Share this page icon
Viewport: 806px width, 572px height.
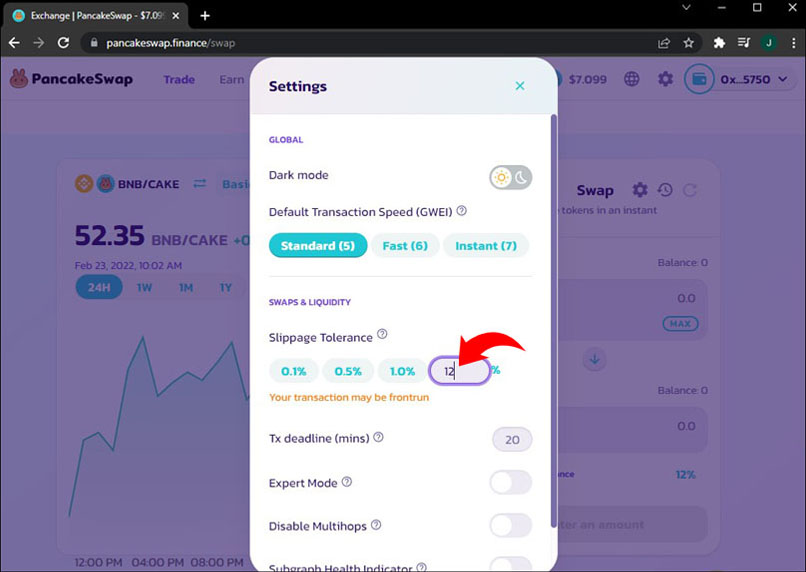point(664,43)
